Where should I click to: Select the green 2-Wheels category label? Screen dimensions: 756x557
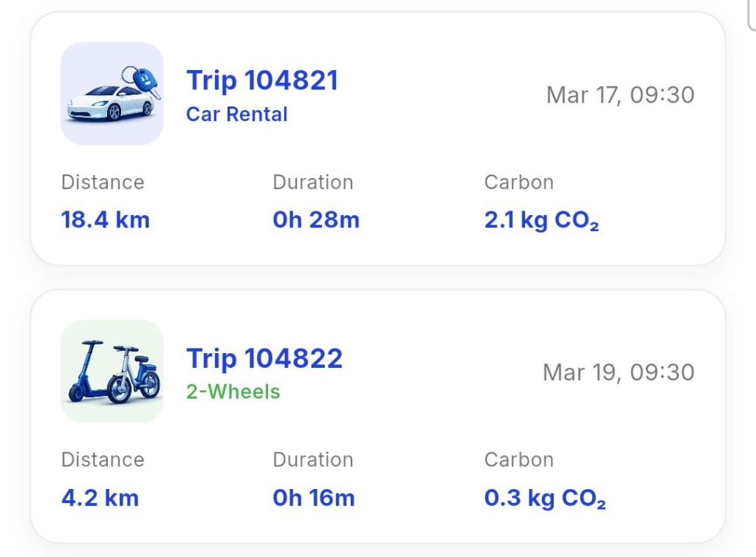pyautogui.click(x=233, y=392)
